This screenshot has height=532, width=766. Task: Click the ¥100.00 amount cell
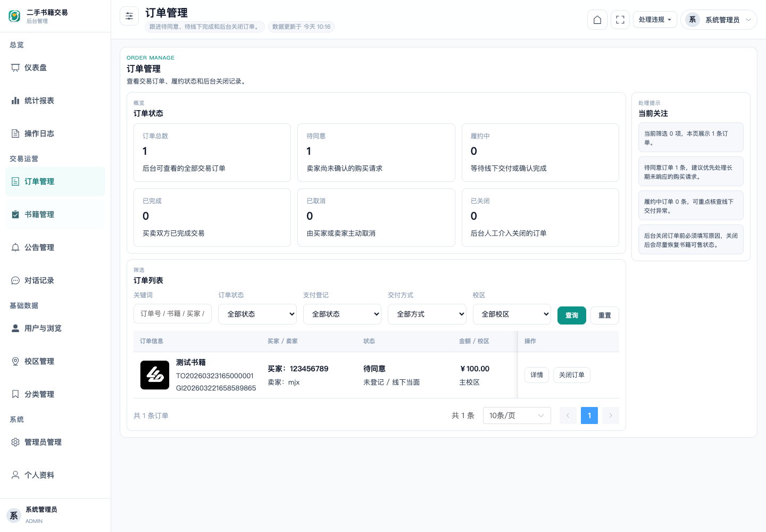tap(474, 369)
